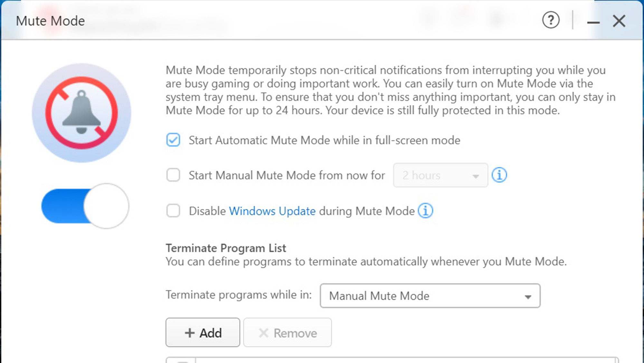Click the Mute Mode description paragraph

[x=390, y=90]
